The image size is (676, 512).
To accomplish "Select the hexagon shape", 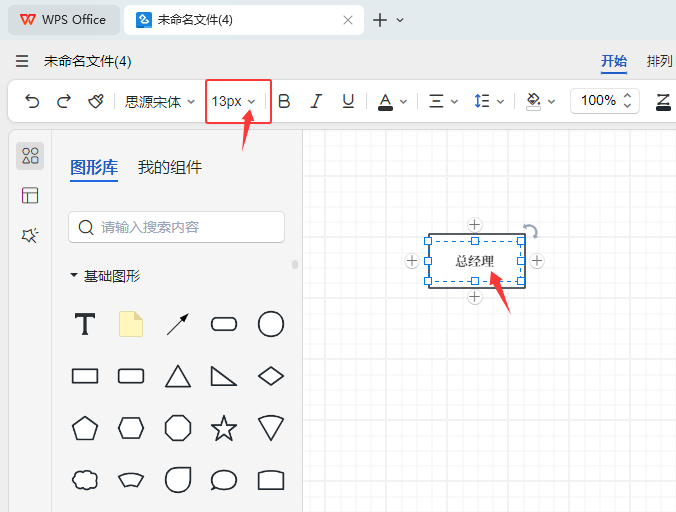I will point(131,428).
